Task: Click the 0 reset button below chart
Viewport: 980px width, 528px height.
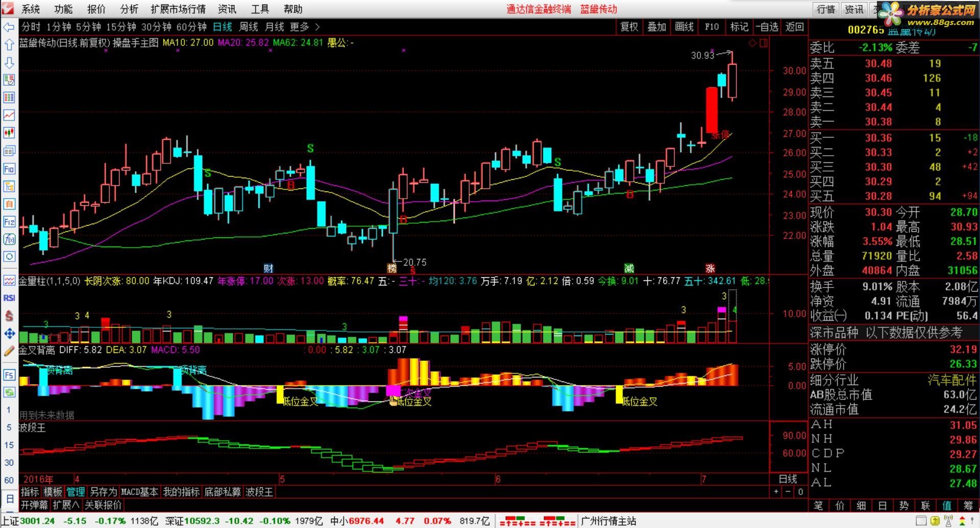Action: pyautogui.click(x=800, y=492)
